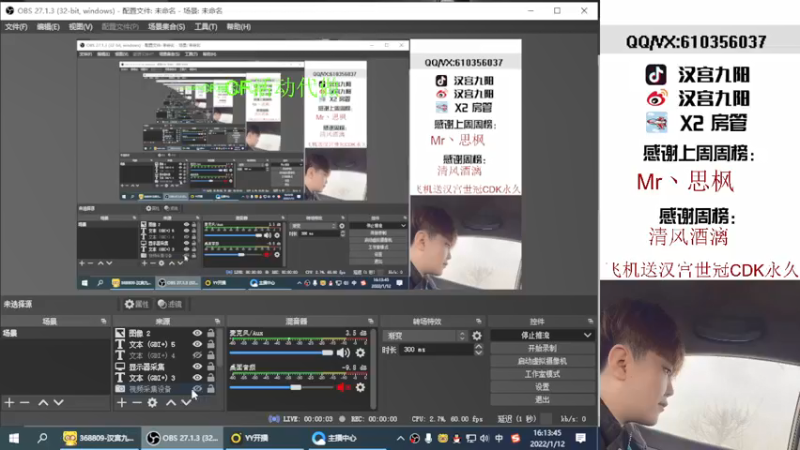Show the hidden 文本 (GDI+) 4 source
The width and height of the screenshot is (800, 450).
[197, 355]
